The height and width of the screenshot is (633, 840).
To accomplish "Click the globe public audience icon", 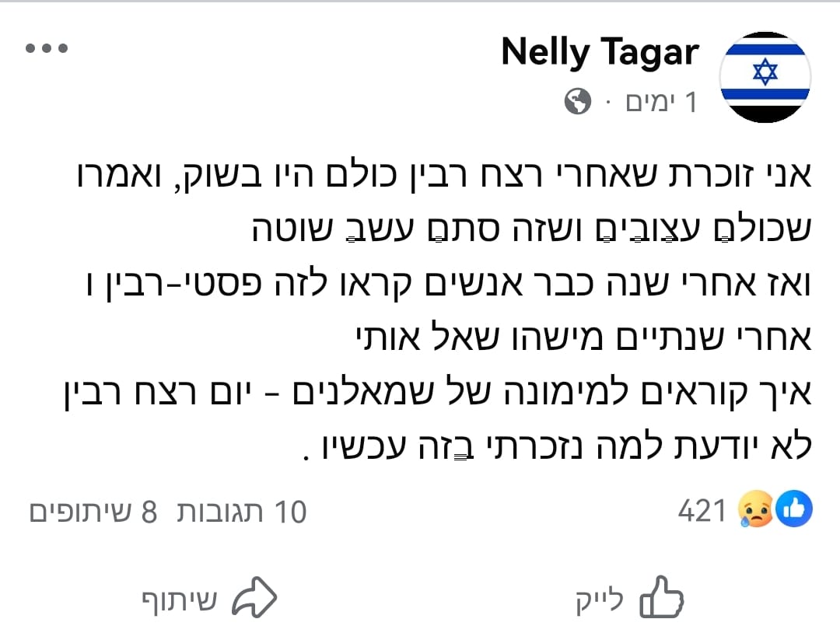I will pos(577,101).
